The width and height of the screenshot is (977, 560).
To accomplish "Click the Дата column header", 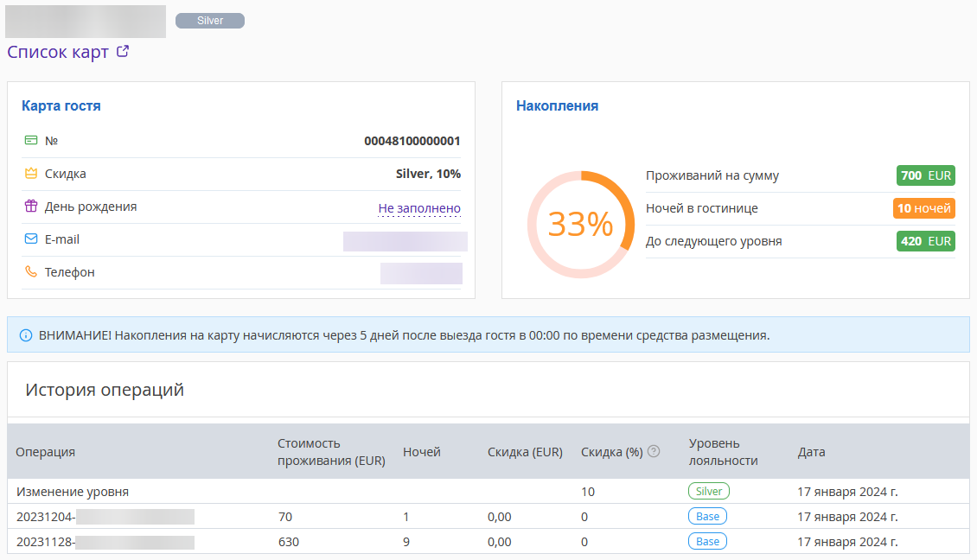I will pos(811,452).
